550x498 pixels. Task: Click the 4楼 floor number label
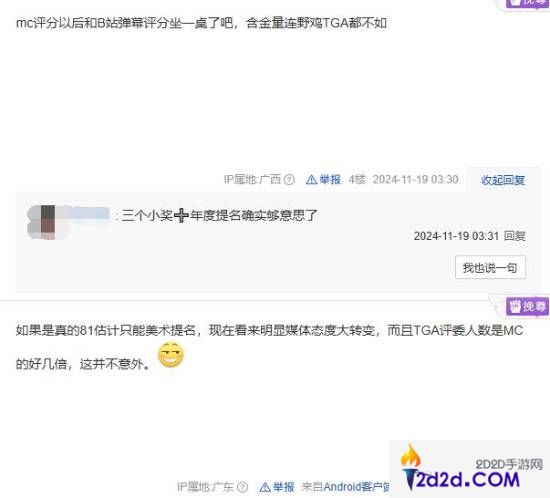click(x=357, y=180)
